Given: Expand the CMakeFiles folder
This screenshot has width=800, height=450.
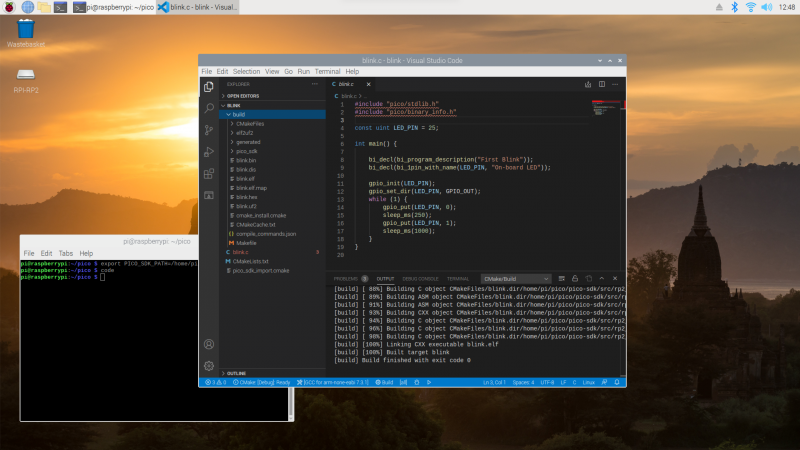Looking at the screenshot, I should 250,124.
